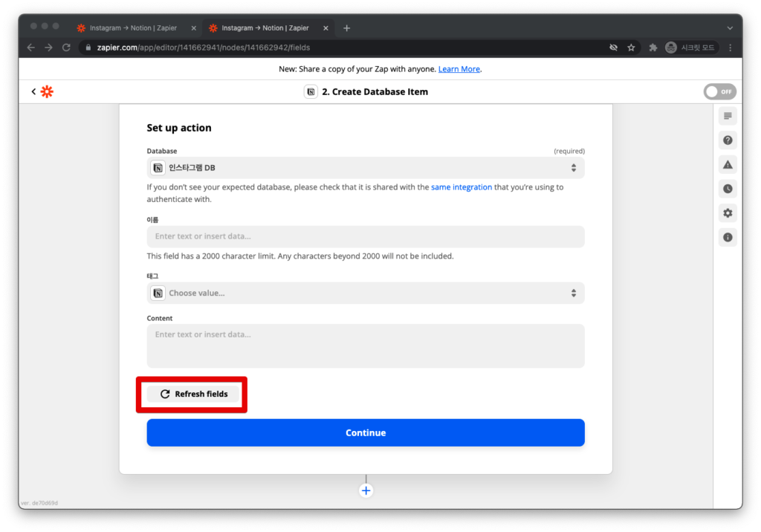Open the info details icon
The image size is (761, 532).
coord(728,238)
